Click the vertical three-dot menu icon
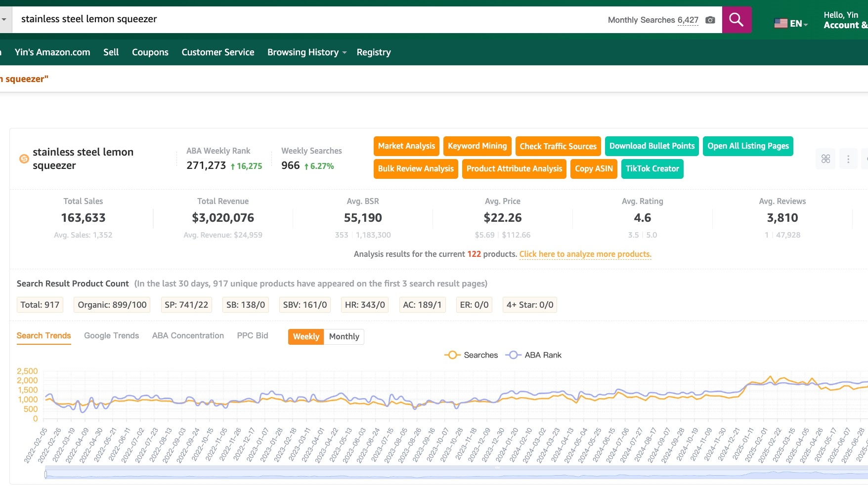 848,159
